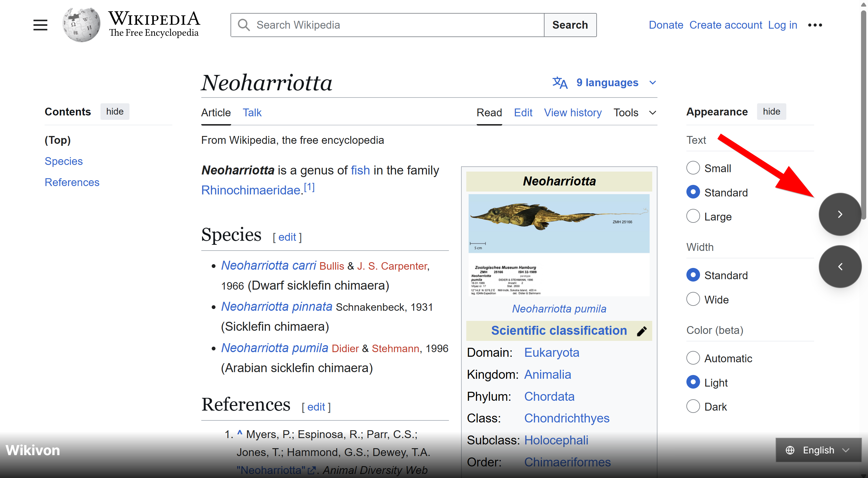The height and width of the screenshot is (478, 868).
Task: Open the View history tab
Action: 573,113
